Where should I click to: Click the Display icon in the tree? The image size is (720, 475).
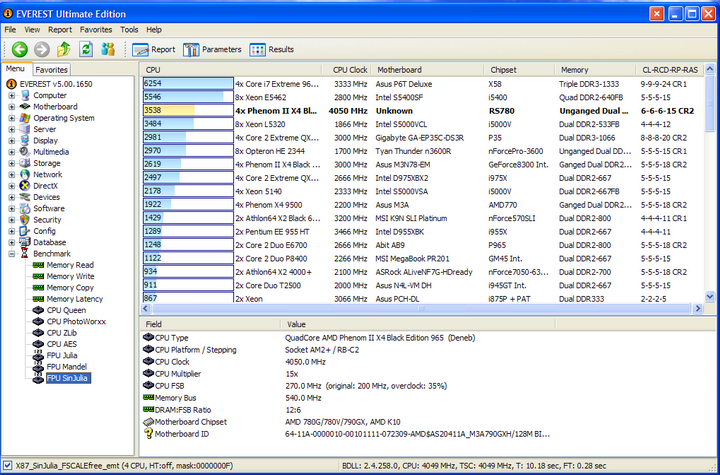25,141
